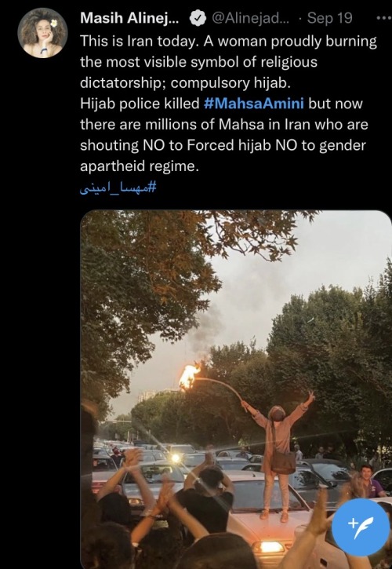Viewport: 392px width, 569px height.
Task: Click the tweet line 'apartheid regime.'
Action: (x=140, y=166)
